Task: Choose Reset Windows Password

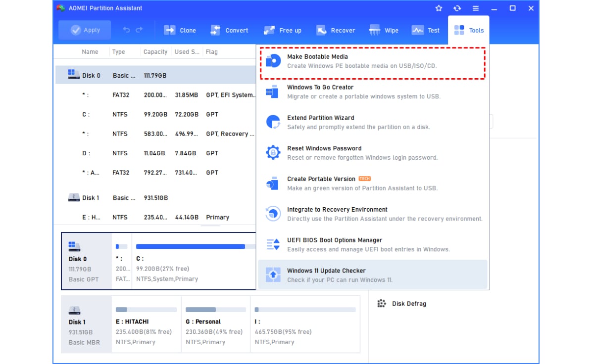Action: coord(373,153)
